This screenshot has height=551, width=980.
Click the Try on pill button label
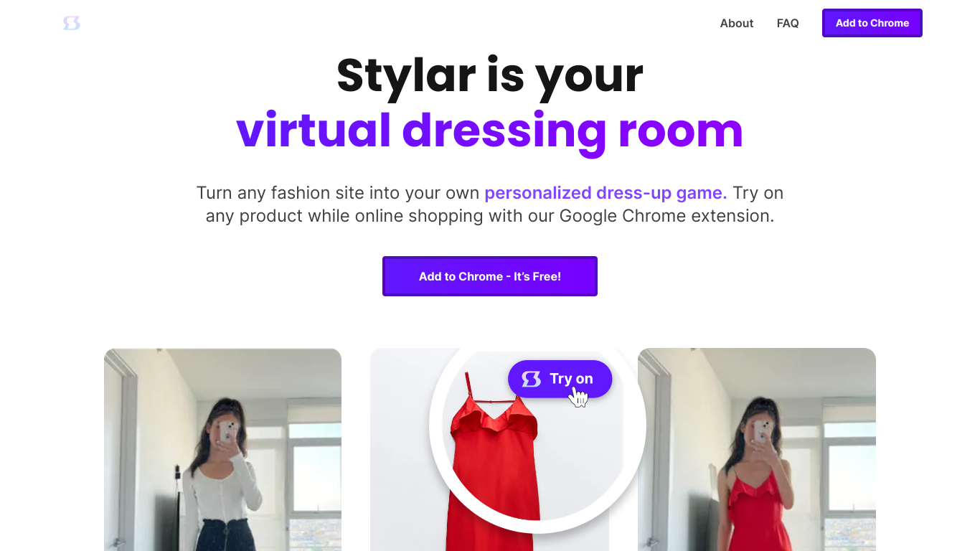(571, 379)
